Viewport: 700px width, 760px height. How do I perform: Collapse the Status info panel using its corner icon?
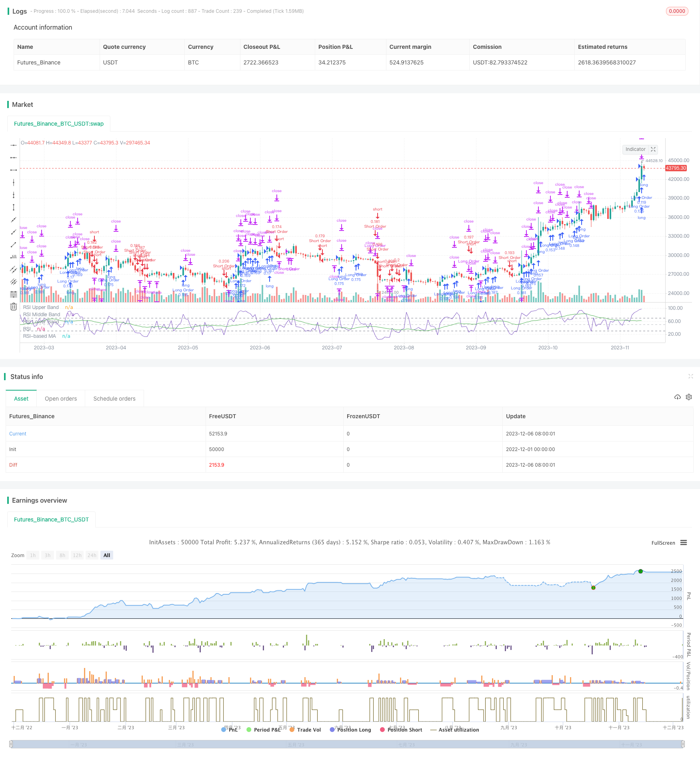[x=690, y=376]
